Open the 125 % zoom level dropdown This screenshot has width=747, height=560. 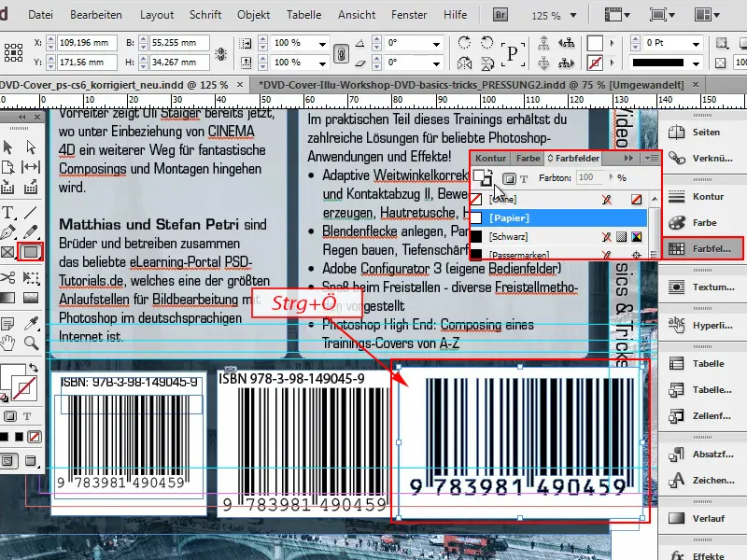tap(573, 16)
